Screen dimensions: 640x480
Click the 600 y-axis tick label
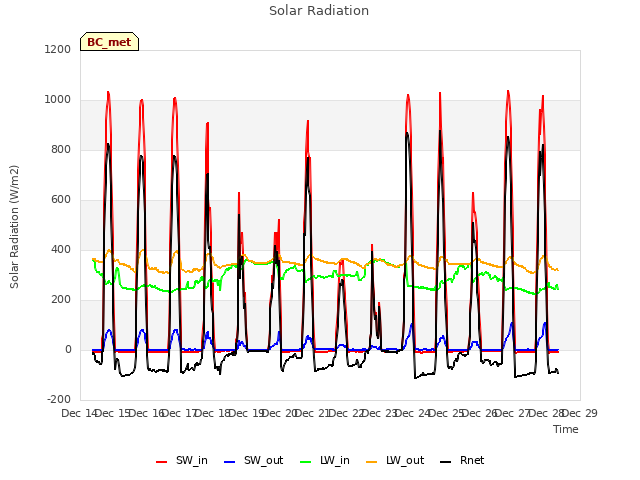[x=61, y=200]
